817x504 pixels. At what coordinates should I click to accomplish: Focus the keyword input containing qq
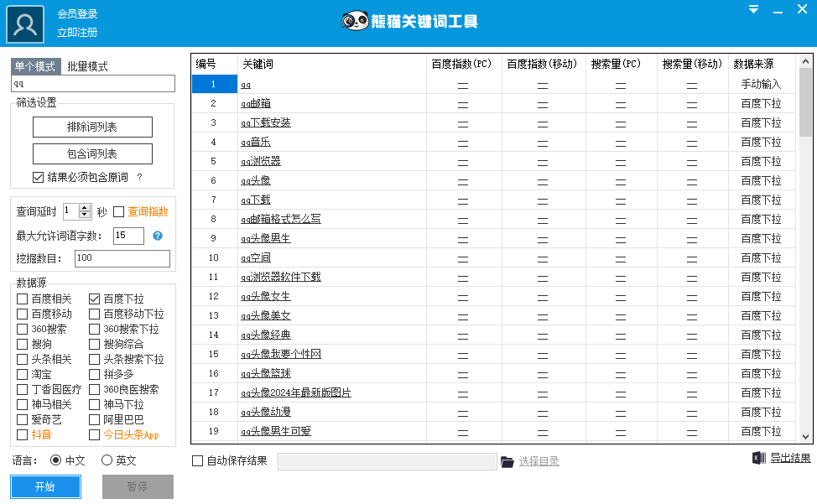93,84
